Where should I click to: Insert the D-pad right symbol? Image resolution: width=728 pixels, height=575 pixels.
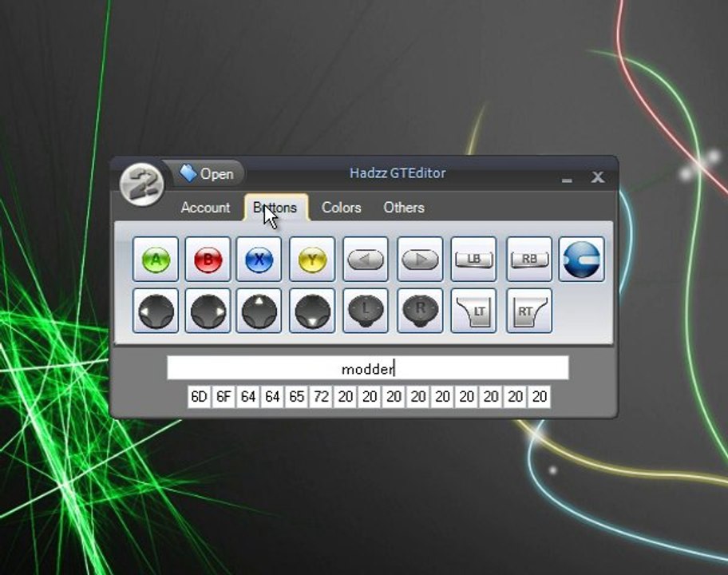coord(208,311)
